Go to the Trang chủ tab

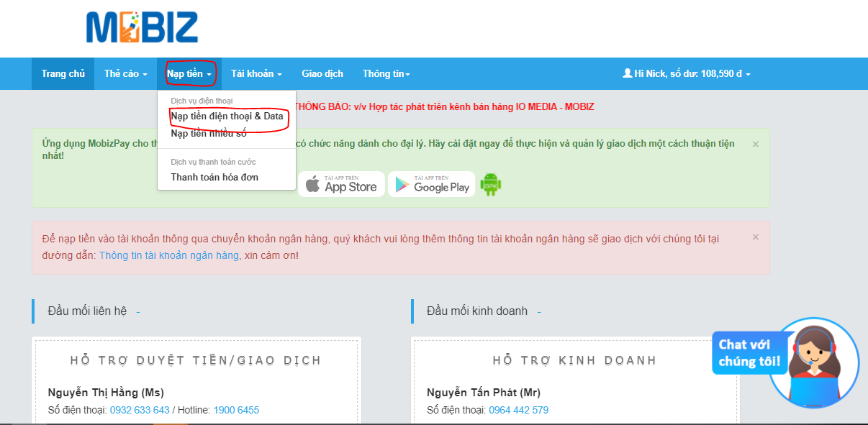coord(63,74)
